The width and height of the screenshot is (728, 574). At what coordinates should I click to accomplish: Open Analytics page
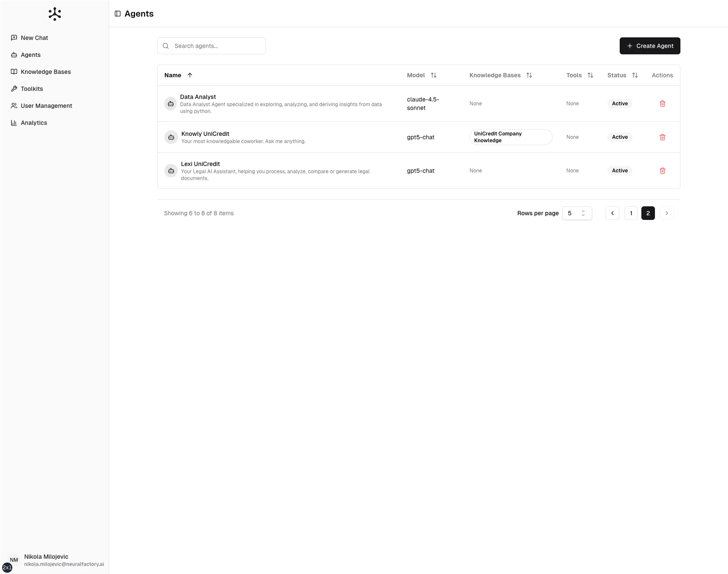click(54, 123)
